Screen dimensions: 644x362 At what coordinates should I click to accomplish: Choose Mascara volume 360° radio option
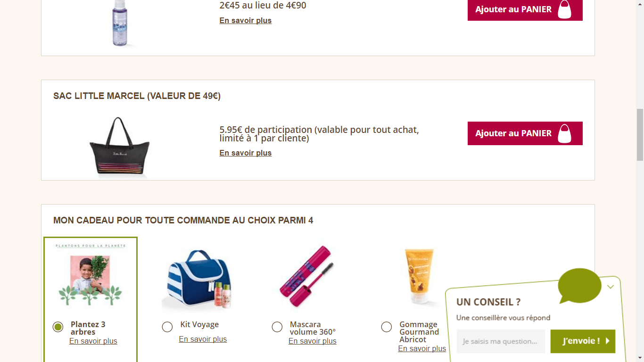point(277,327)
